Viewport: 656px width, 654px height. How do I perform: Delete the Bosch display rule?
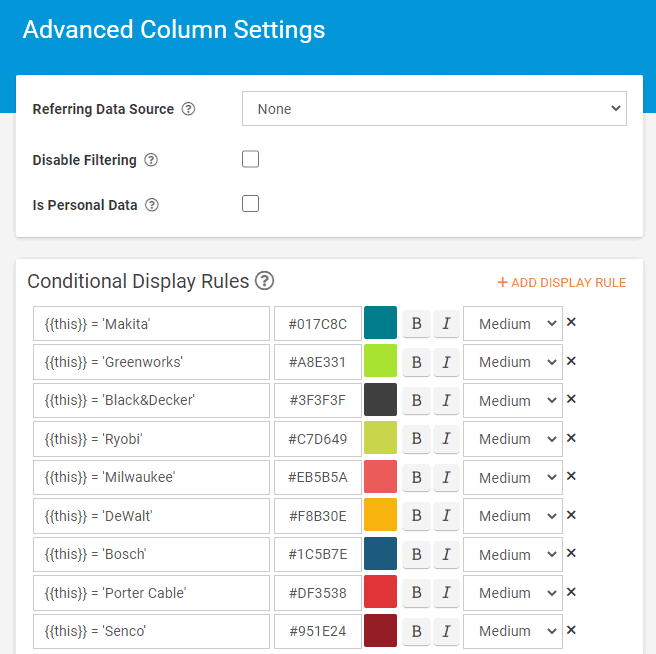(x=571, y=553)
